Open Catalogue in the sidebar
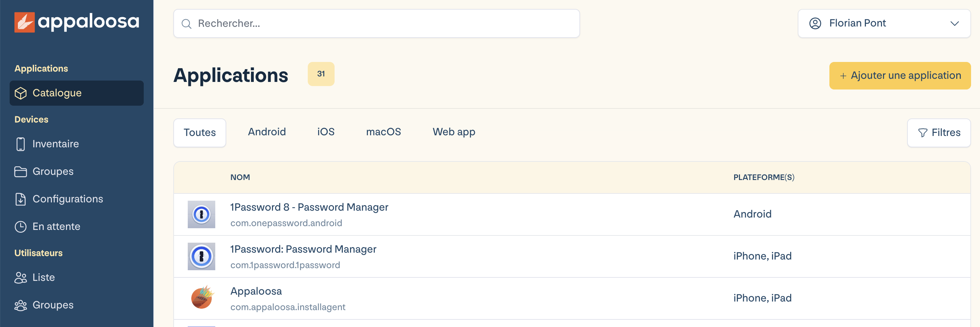Viewport: 980px width, 327px height. (76, 93)
